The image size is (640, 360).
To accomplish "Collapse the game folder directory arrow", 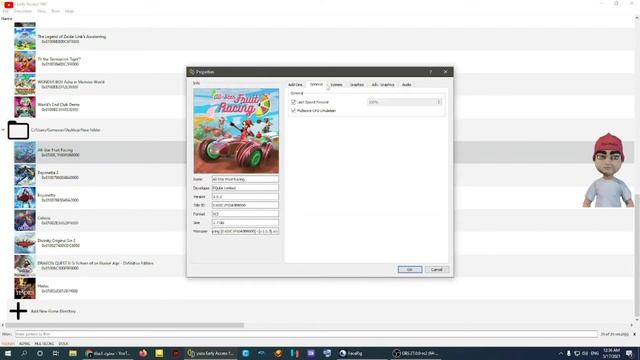I will [x=3, y=130].
